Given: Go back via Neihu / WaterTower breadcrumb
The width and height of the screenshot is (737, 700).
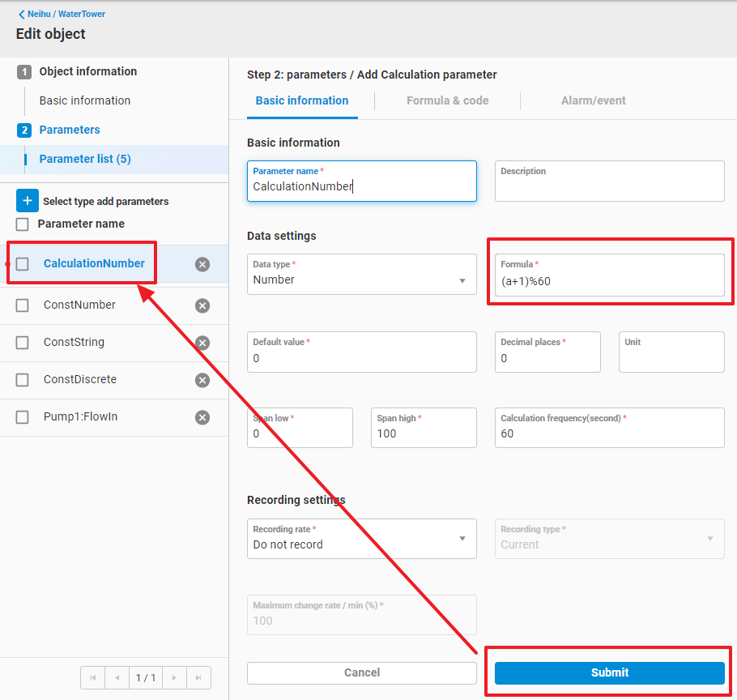Looking at the screenshot, I should coord(62,14).
